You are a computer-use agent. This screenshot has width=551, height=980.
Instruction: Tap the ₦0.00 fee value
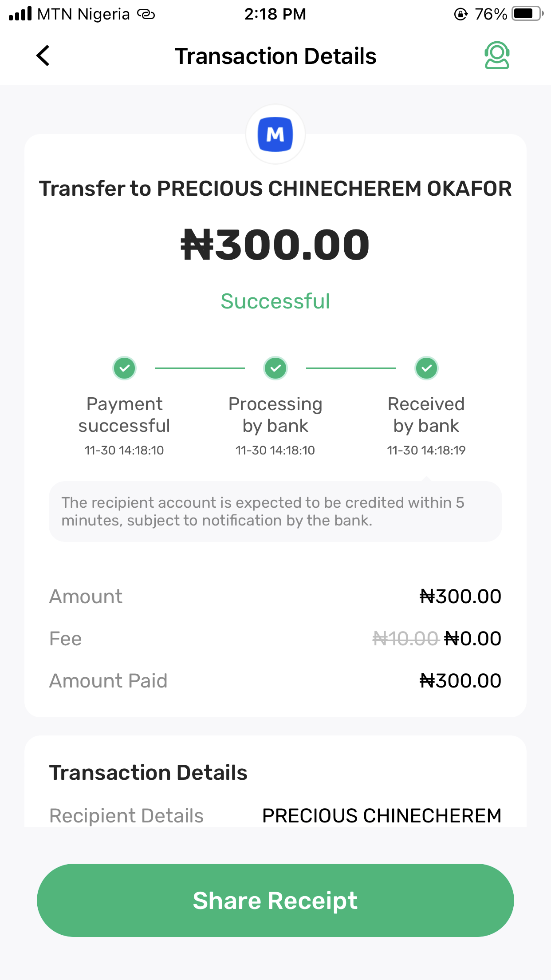(473, 639)
